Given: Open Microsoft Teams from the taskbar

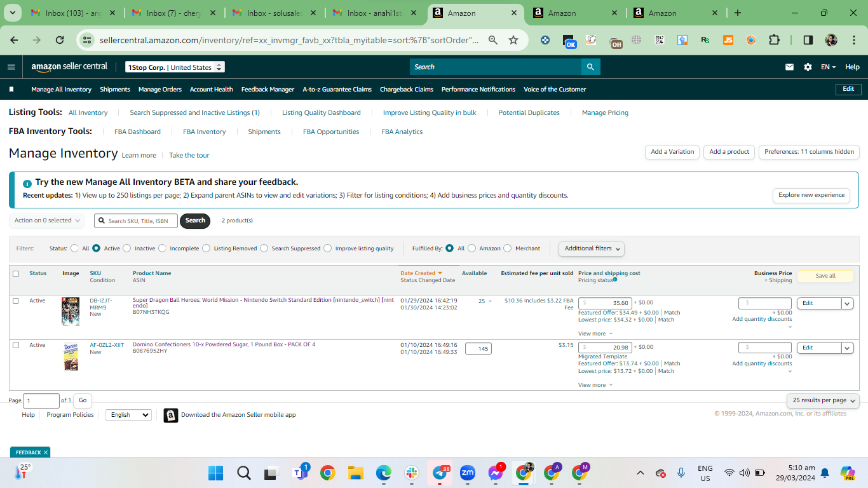Looking at the screenshot, I should point(299,473).
